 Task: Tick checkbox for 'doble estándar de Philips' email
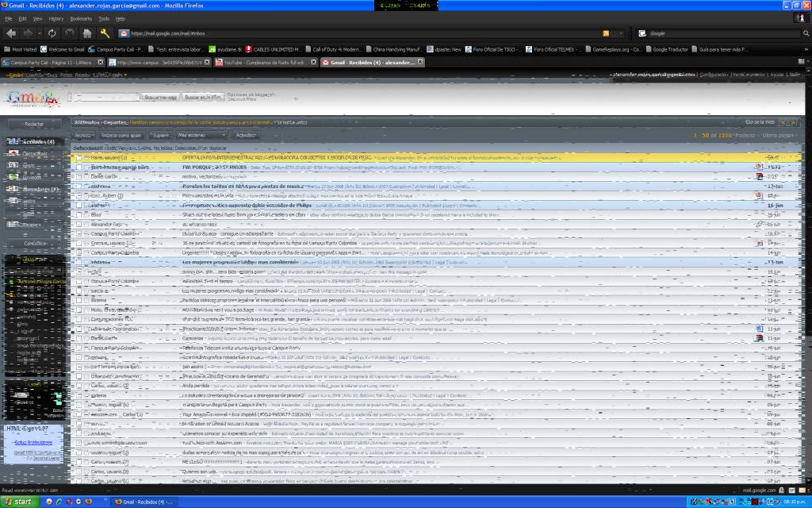pos(79,206)
